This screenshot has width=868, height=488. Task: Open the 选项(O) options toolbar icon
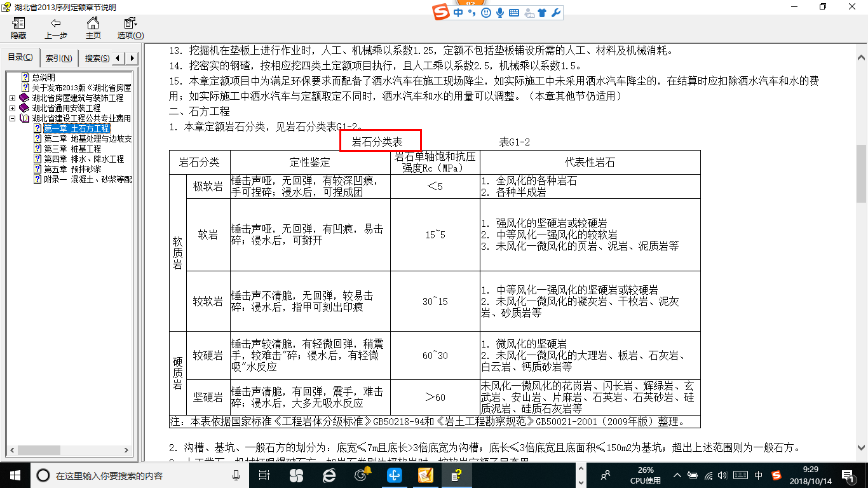pos(130,28)
